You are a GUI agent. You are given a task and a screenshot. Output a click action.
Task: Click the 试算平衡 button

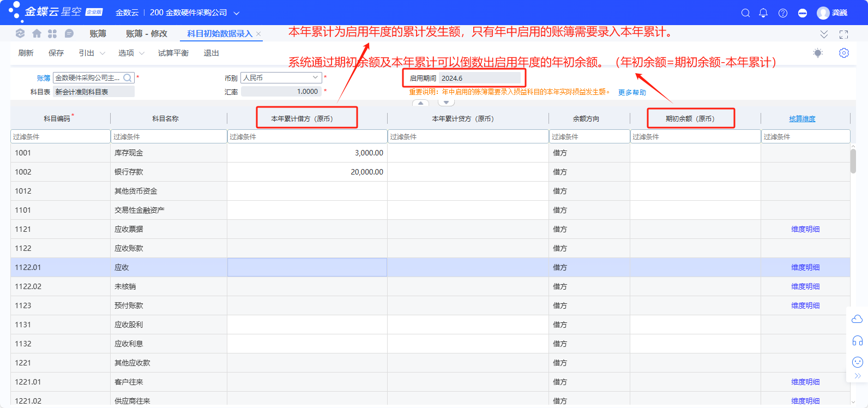click(x=173, y=53)
